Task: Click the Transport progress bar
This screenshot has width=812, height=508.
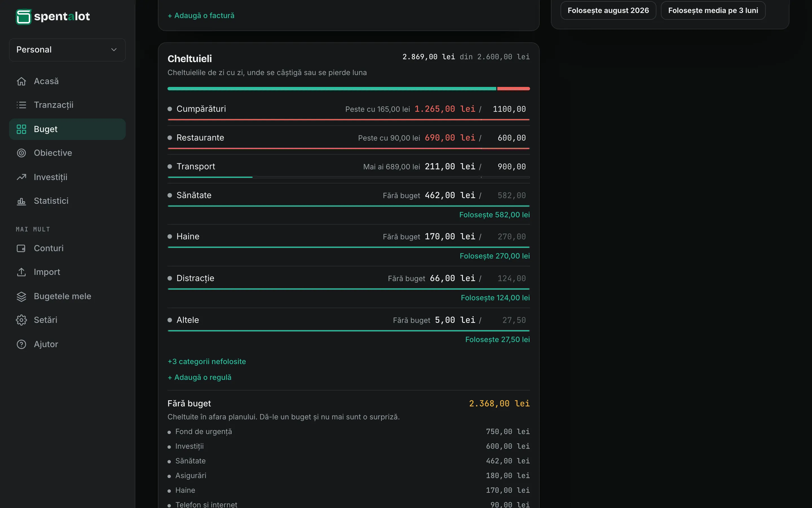Action: pos(348,177)
